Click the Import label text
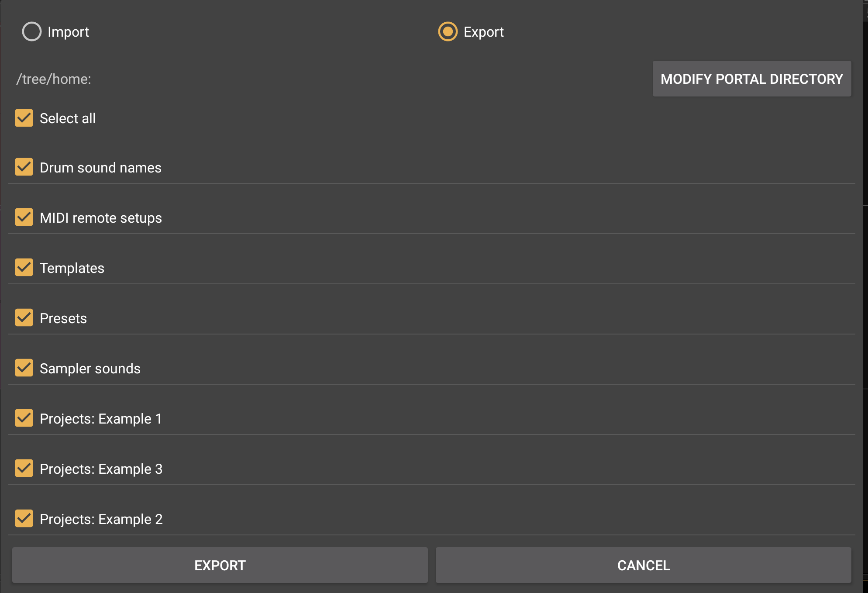 [x=68, y=32]
